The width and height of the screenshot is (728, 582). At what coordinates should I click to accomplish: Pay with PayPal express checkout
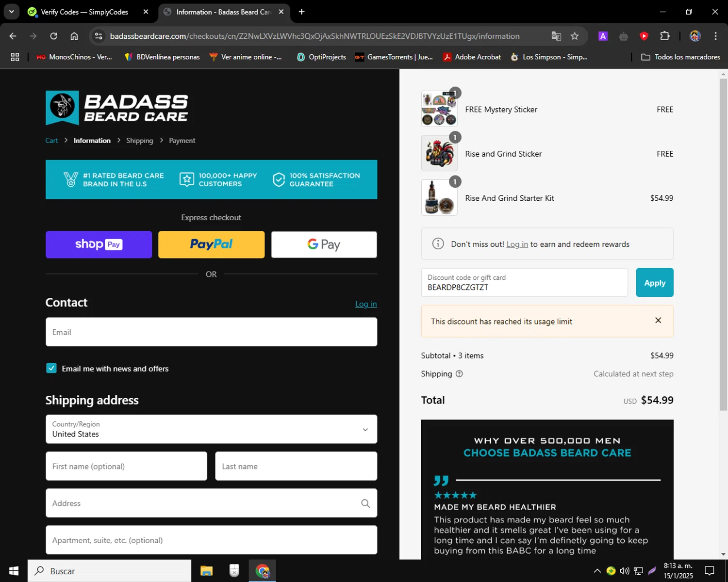pos(211,244)
